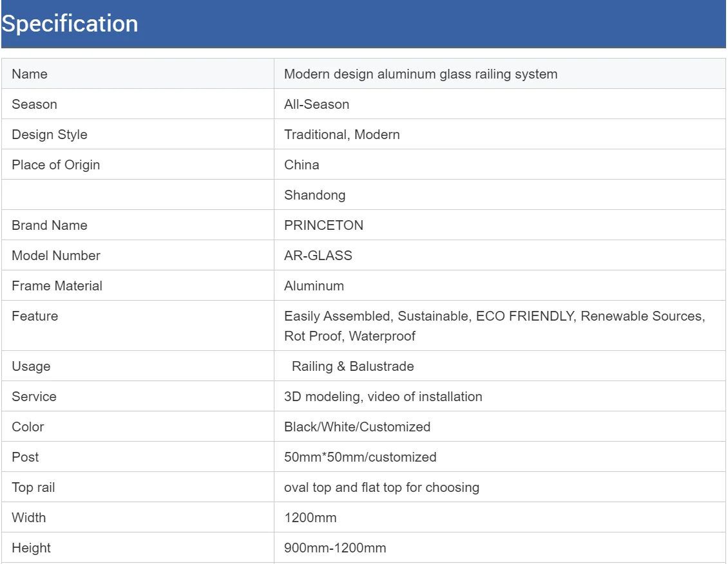Screen dimensions: 728x564
Task: Click the Feature row label
Action: pyautogui.click(x=35, y=316)
